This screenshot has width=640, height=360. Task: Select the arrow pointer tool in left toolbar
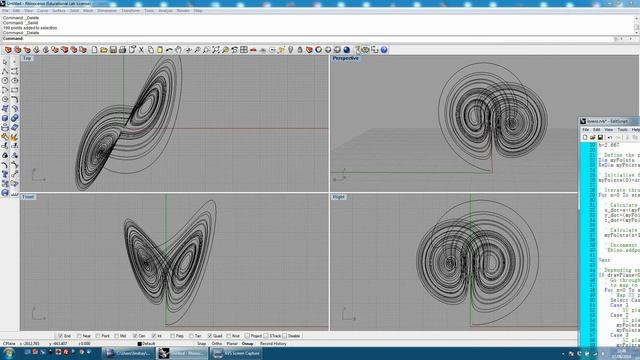pos(5,62)
